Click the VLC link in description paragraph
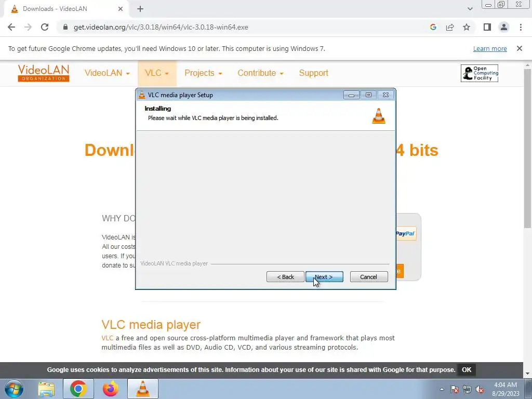Screen dimensions: 532x399 [107, 338]
